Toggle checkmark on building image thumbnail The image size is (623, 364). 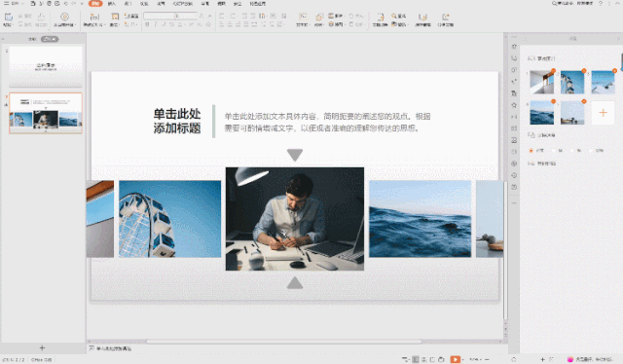pos(553,71)
